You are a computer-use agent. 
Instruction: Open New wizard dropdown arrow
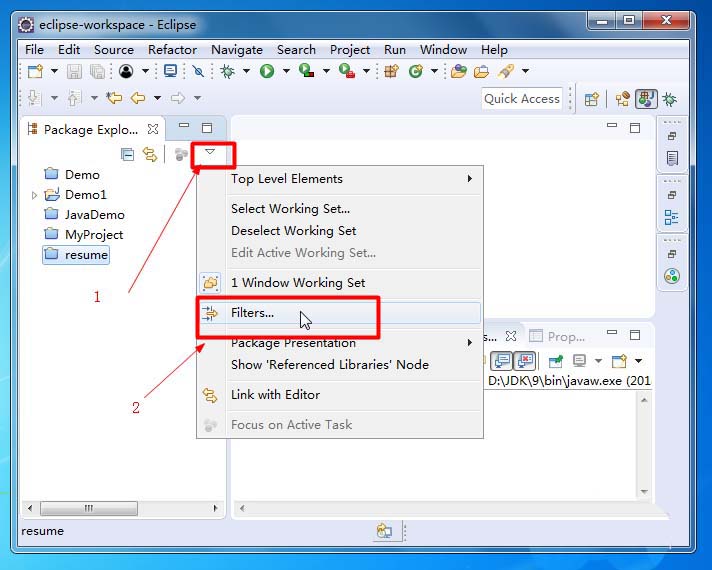click(54, 71)
